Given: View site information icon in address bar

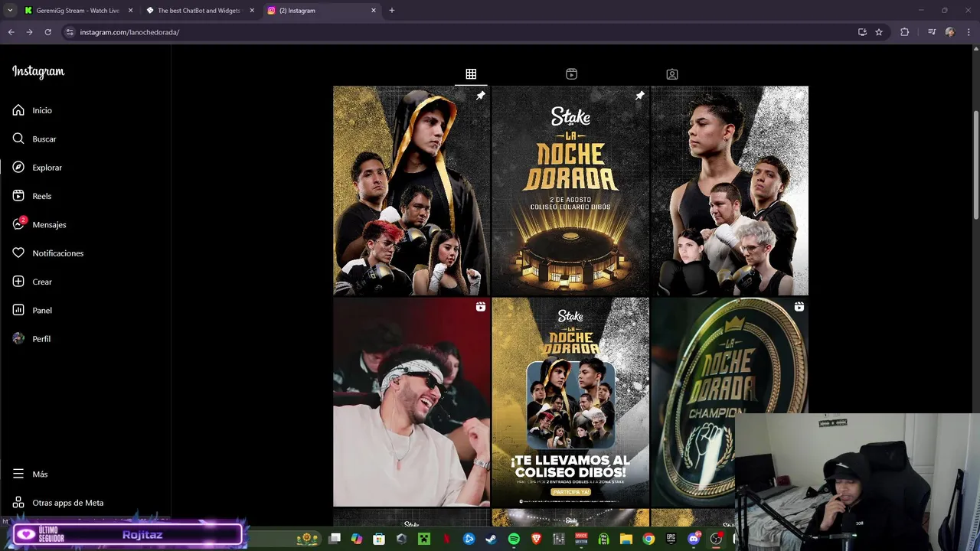Looking at the screenshot, I should point(70,32).
